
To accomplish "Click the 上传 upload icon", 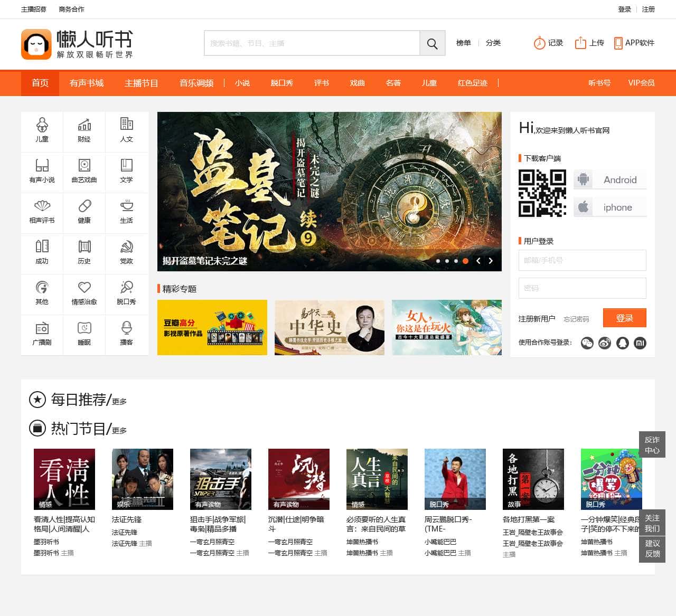I will [580, 43].
